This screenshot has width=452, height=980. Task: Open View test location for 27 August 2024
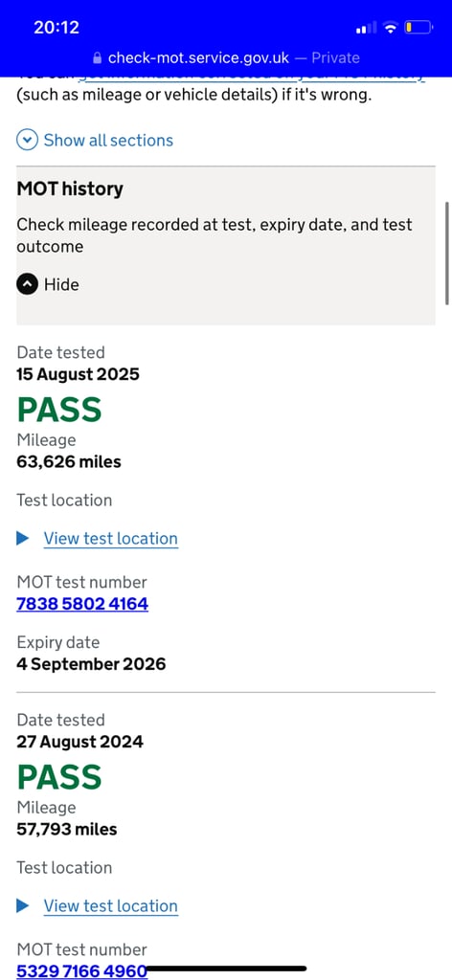(x=111, y=906)
